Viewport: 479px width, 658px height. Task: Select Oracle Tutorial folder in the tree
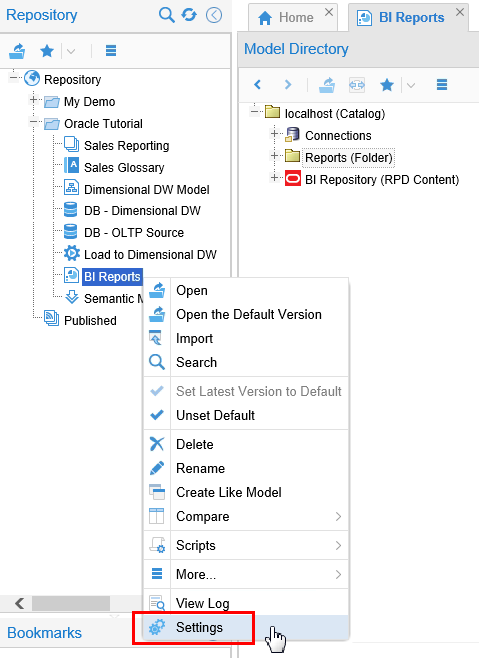(103, 124)
